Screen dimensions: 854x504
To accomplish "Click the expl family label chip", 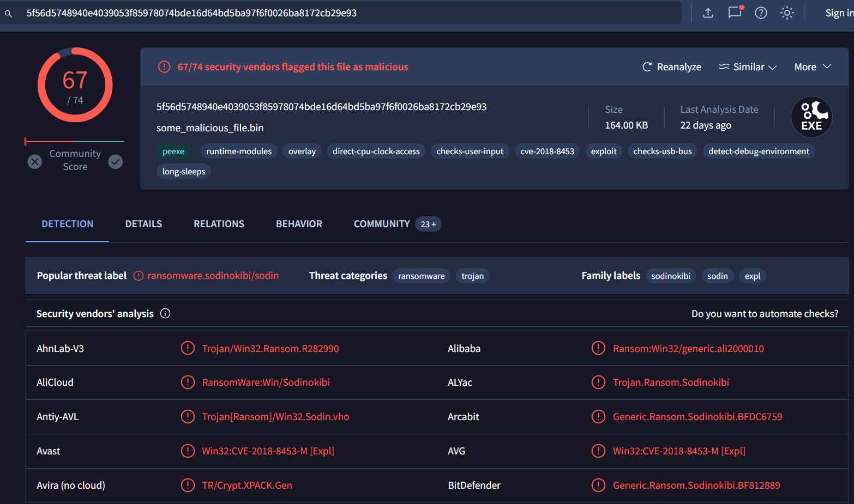I will coord(753,276).
